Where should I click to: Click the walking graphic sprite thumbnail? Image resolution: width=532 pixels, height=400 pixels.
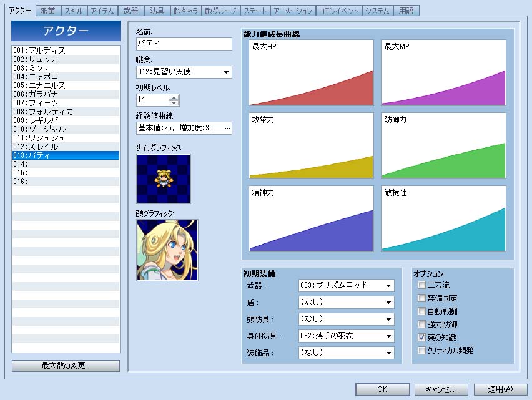(163, 178)
